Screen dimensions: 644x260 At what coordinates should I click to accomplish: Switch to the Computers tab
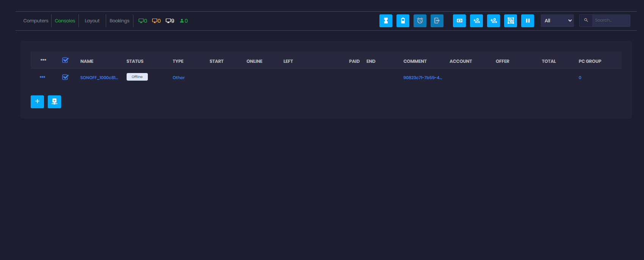36,21
